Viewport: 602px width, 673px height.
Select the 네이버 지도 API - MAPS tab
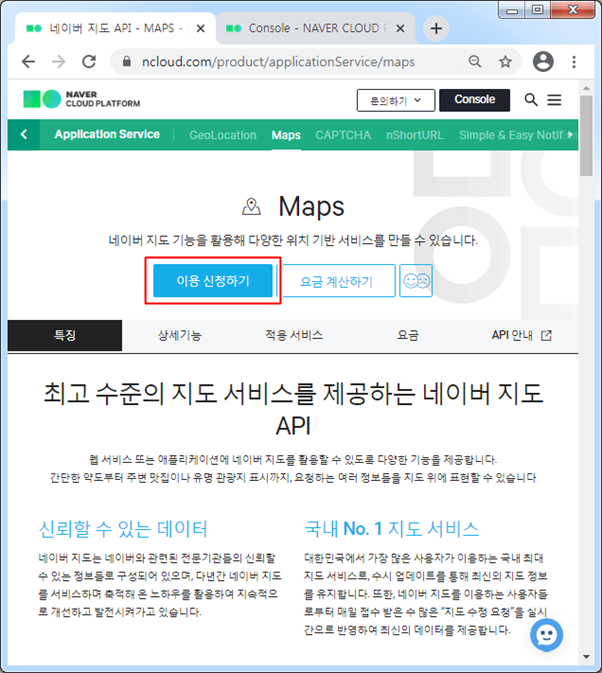115,28
